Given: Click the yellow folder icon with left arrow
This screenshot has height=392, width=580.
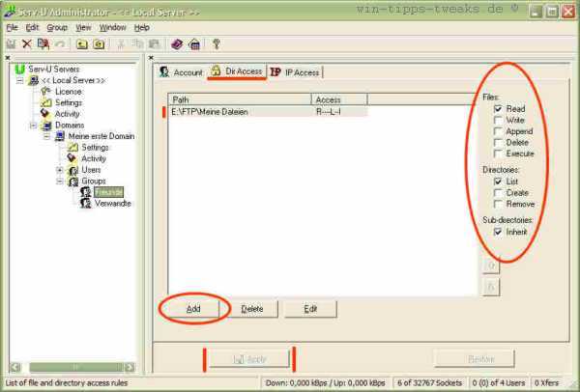Looking at the screenshot, I should point(82,44).
